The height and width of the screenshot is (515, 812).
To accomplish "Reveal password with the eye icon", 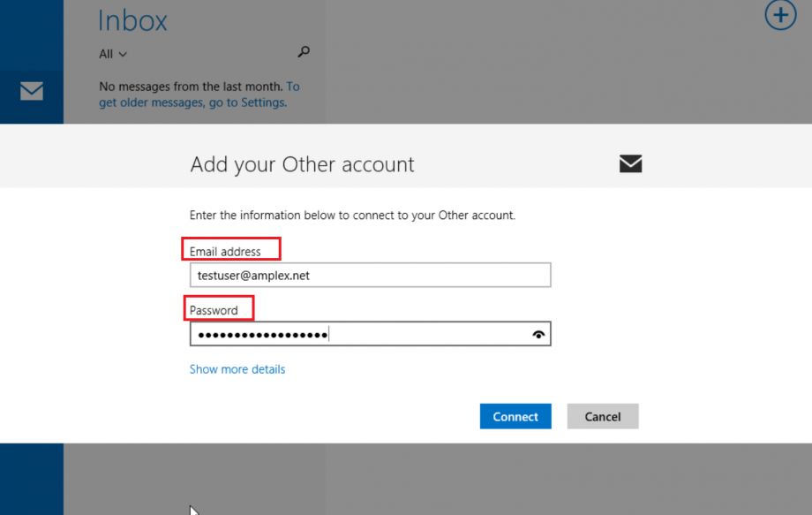I will pyautogui.click(x=538, y=335).
